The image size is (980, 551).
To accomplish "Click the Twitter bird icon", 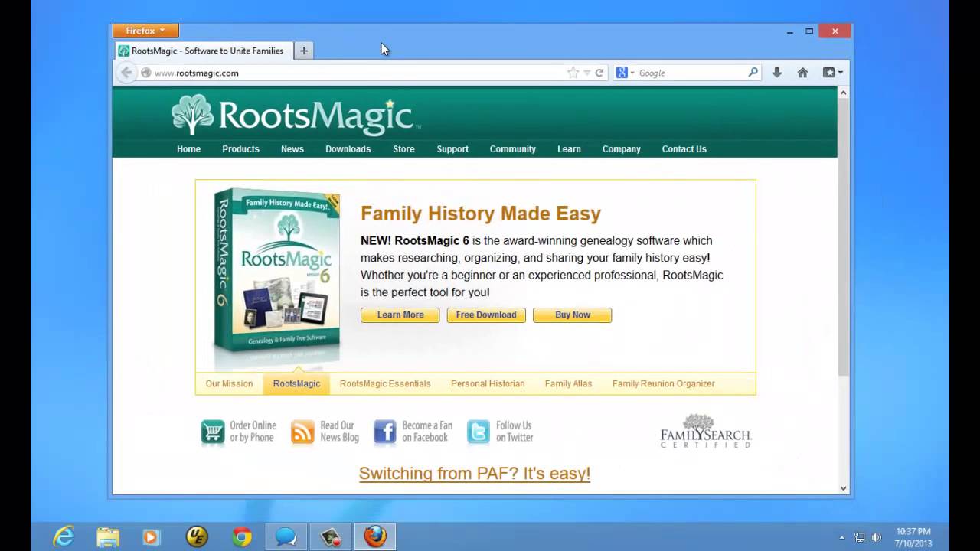I will click(479, 432).
